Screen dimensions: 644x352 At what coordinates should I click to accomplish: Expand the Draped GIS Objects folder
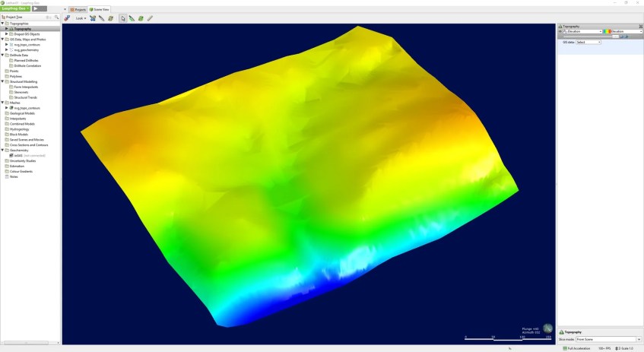click(7, 34)
